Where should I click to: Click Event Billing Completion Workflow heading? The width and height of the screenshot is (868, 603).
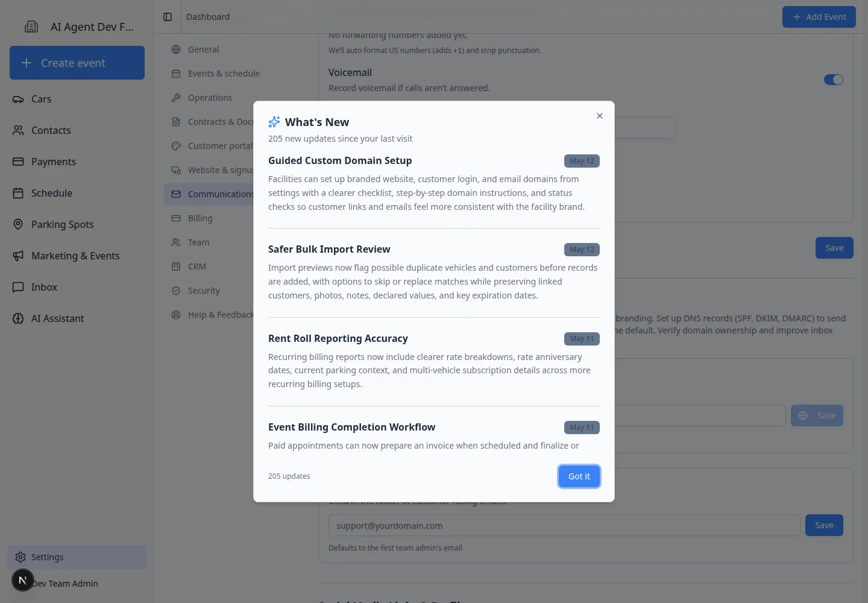(x=351, y=427)
